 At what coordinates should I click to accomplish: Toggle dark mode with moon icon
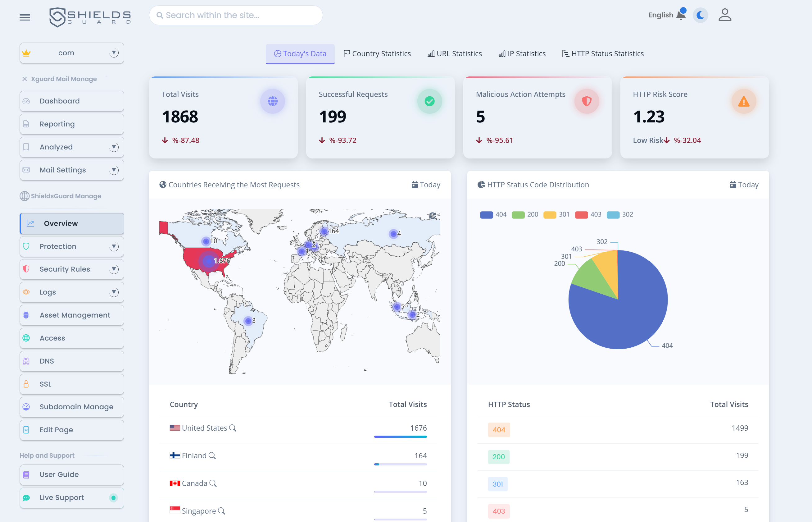click(x=700, y=15)
